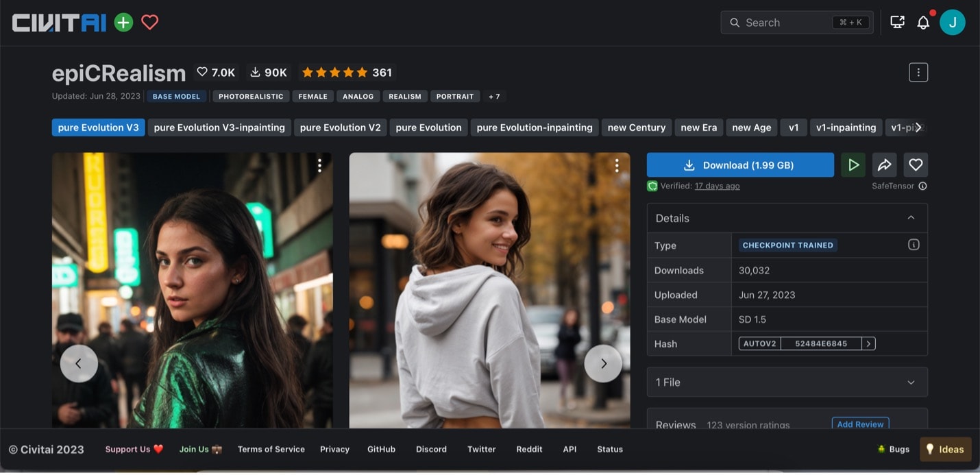This screenshot has height=475, width=980.
Task: Open the Twitter footer link
Action: point(481,449)
